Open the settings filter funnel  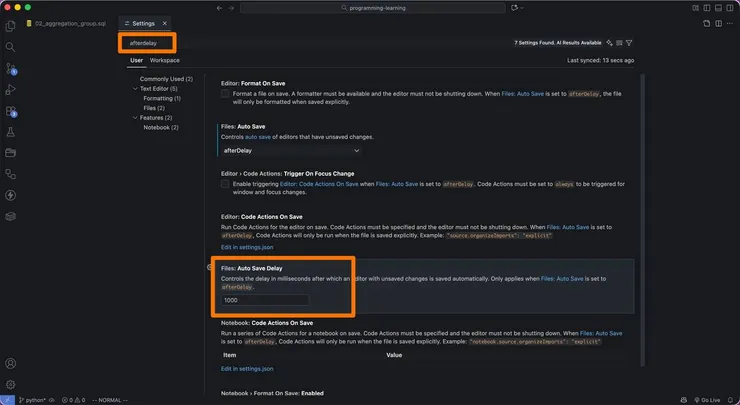tap(629, 43)
